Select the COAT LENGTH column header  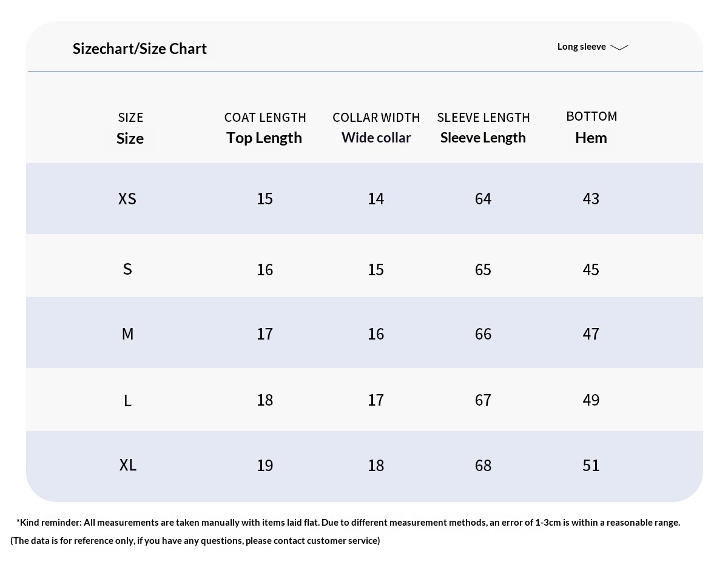click(x=265, y=127)
